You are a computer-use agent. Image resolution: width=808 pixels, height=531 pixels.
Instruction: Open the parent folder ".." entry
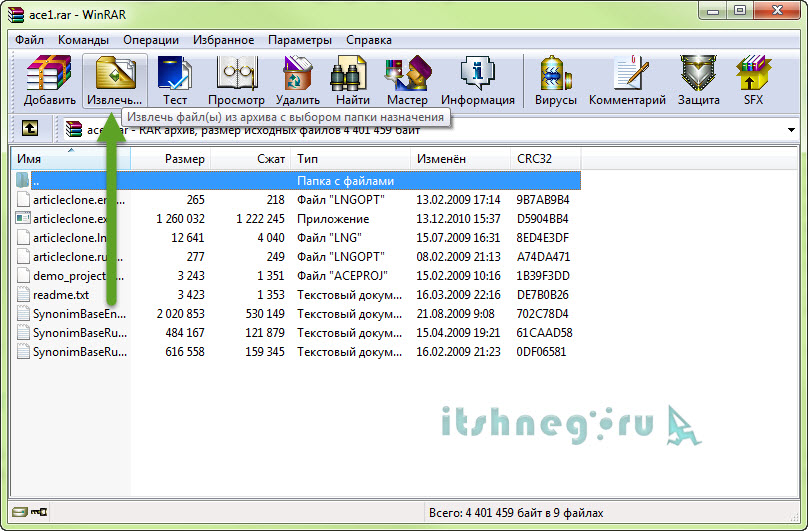click(x=36, y=181)
